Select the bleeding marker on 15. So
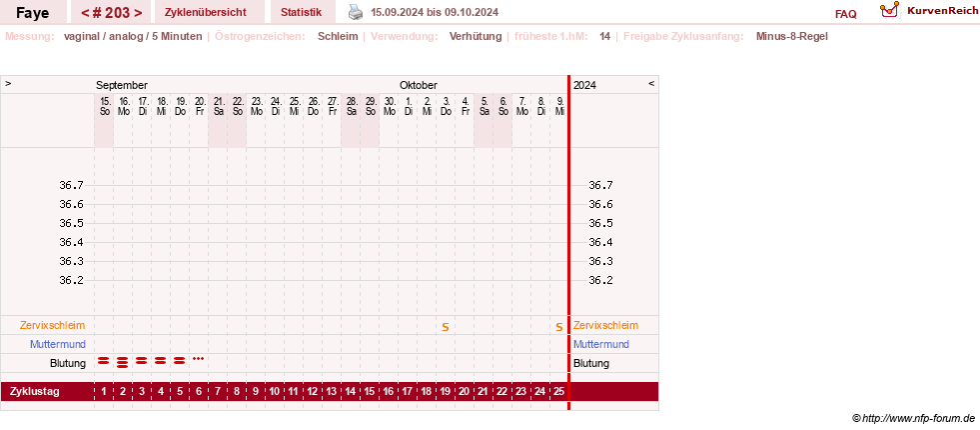 104,361
